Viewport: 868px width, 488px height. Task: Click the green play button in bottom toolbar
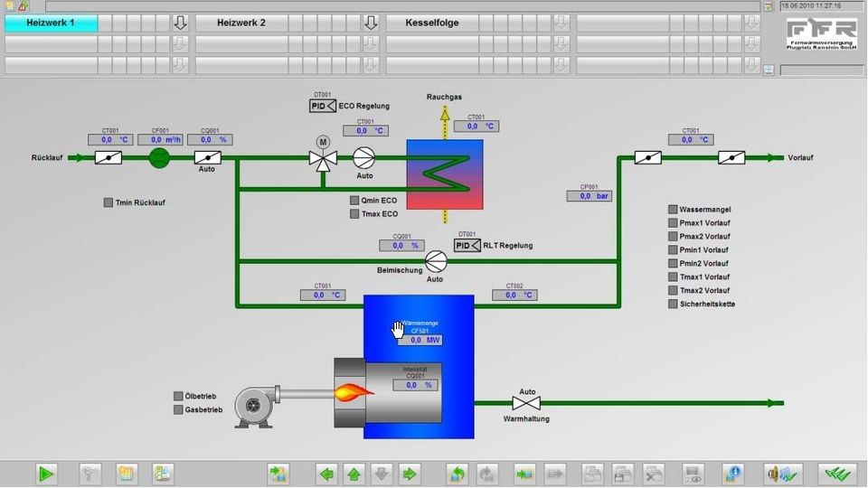[x=46, y=474]
